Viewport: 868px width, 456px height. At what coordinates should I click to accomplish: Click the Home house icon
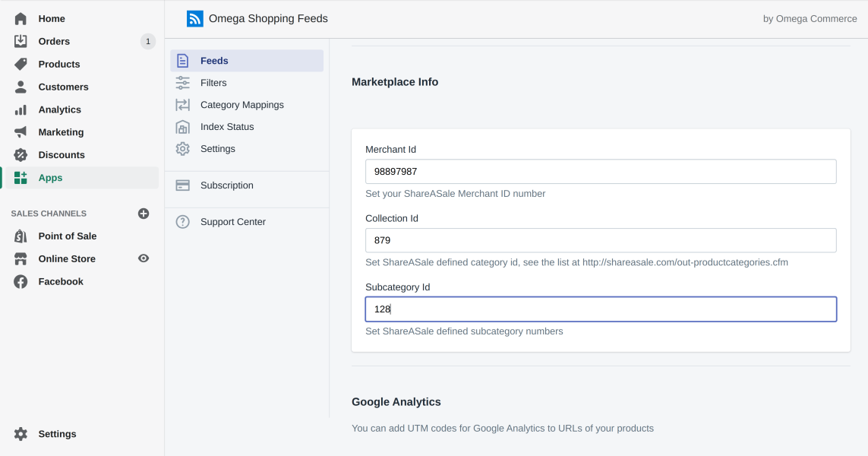pos(21,19)
